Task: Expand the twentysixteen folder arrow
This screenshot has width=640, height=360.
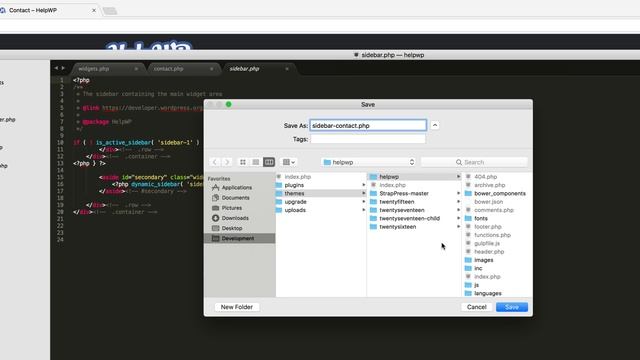Action: tap(458, 227)
